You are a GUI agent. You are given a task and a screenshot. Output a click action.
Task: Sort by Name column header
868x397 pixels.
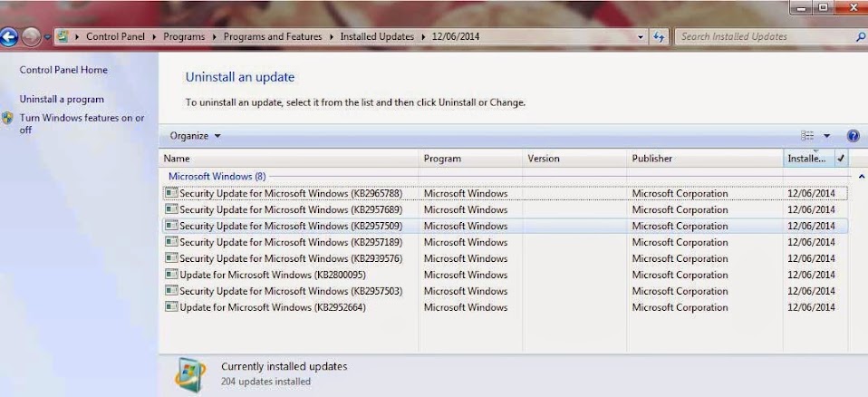pos(288,159)
